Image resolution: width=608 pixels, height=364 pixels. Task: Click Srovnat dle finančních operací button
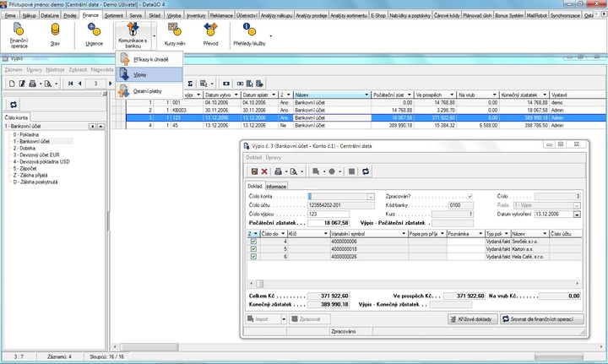coord(541,319)
